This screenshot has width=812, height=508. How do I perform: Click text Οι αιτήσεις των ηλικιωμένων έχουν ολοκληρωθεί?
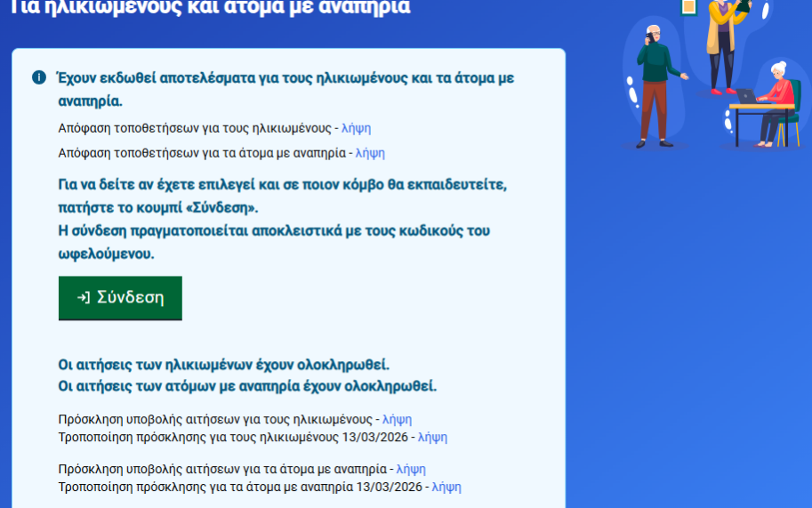pos(224,366)
